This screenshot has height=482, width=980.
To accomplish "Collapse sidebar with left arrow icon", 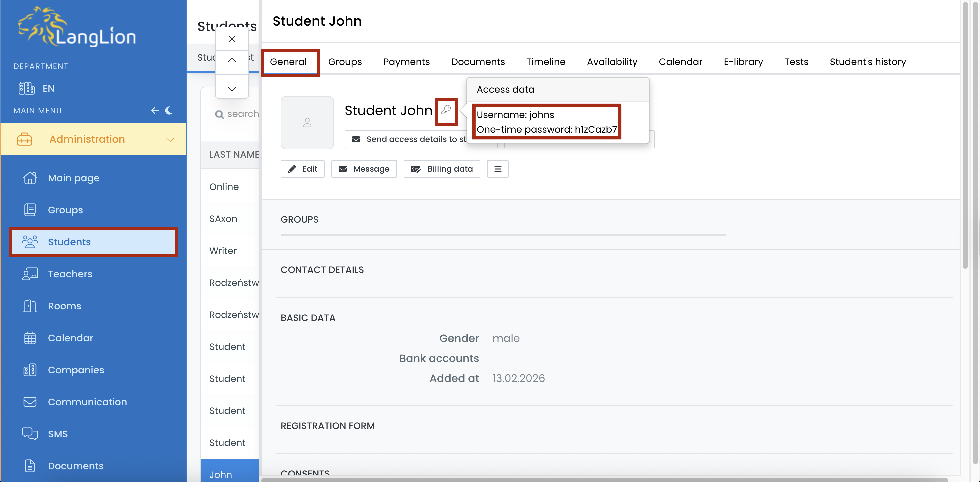I will pyautogui.click(x=154, y=110).
